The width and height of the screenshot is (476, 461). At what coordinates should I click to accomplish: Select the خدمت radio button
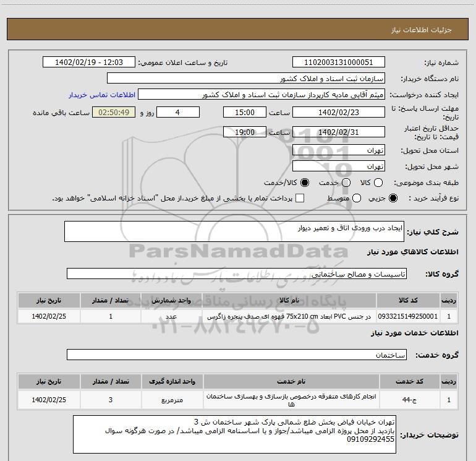tap(346, 183)
